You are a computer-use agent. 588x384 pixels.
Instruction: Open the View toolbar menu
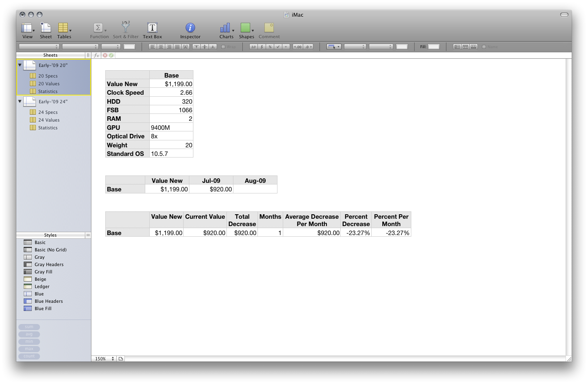coord(27,31)
